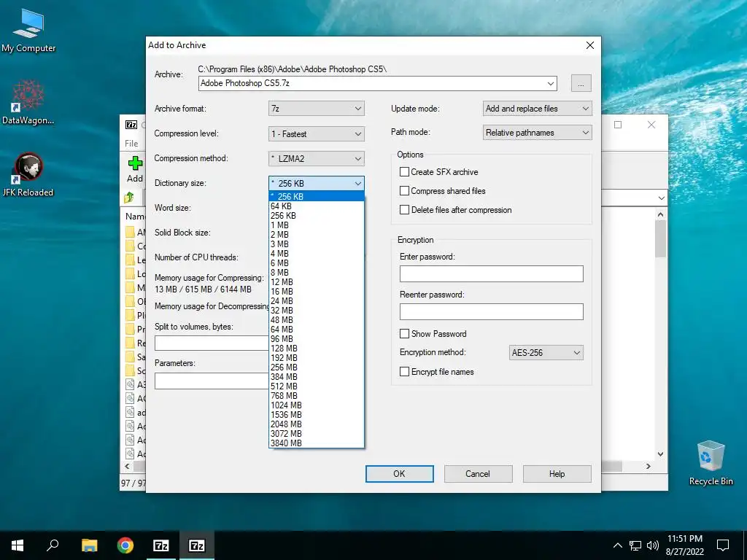Viewport: 747px width, 560px height.
Task: Choose 32 MB from dictionary list
Action: (x=317, y=311)
